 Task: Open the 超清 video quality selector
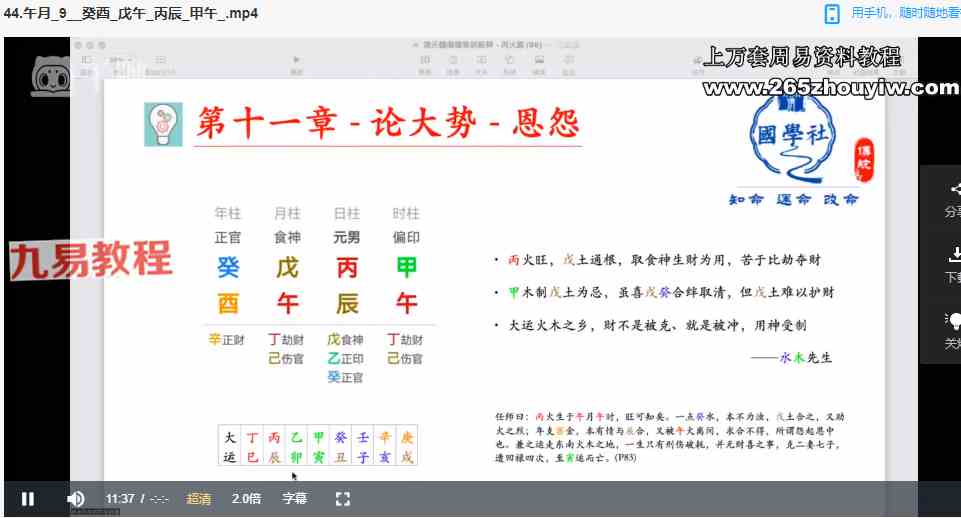pos(198,499)
